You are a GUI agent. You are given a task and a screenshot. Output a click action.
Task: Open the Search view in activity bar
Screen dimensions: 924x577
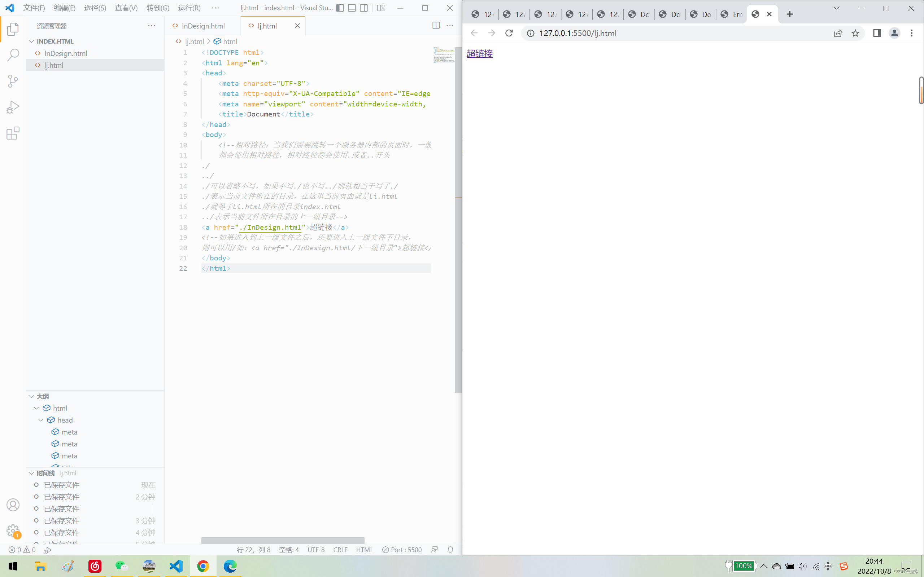coord(13,55)
